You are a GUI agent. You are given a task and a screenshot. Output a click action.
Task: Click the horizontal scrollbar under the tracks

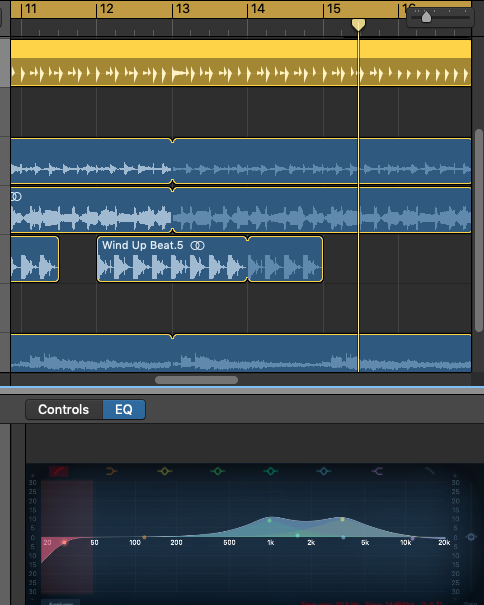click(x=196, y=380)
